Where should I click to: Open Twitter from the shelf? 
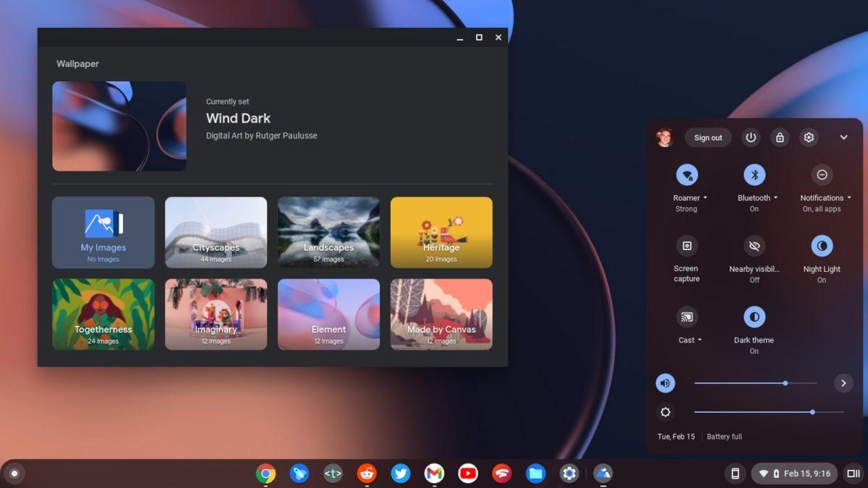[400, 474]
